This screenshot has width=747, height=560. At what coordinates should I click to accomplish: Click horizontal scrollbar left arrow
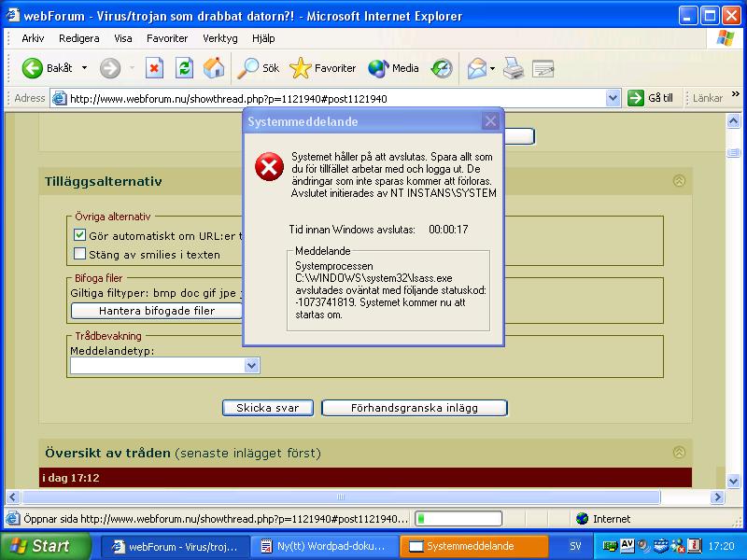[13, 497]
